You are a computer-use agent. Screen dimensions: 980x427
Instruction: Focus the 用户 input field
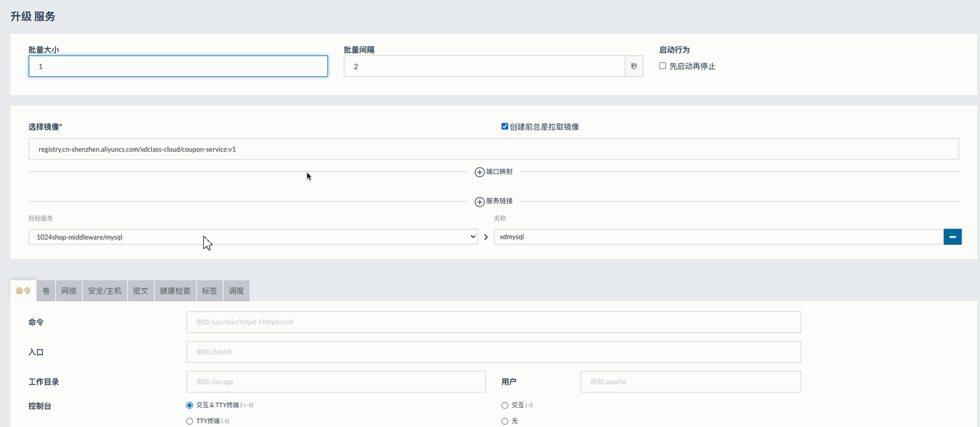691,382
